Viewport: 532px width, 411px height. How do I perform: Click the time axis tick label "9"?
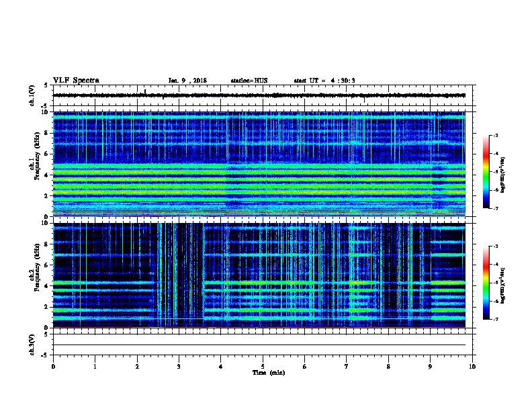[x=430, y=366]
